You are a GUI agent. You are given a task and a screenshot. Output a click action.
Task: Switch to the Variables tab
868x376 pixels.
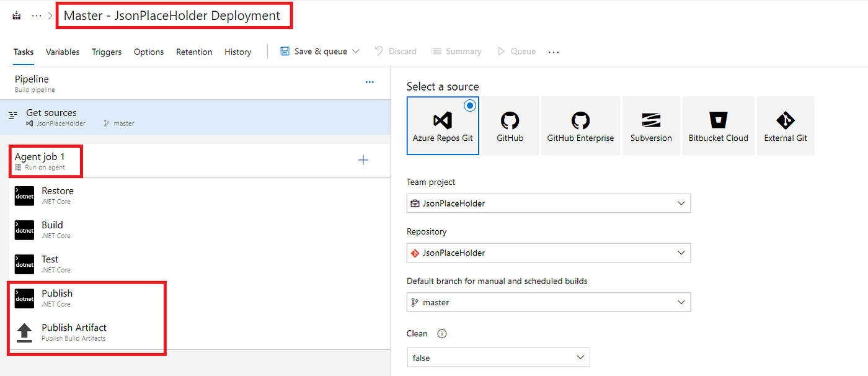pos(63,52)
